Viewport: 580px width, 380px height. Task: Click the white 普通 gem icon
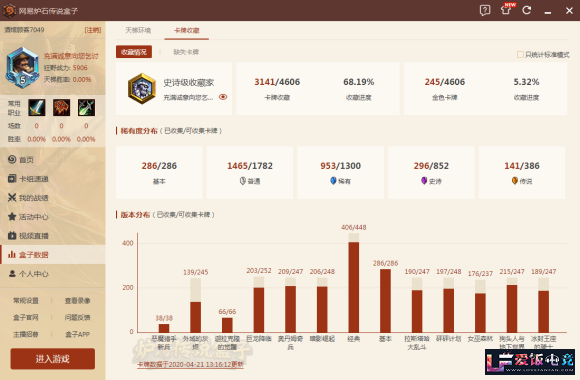coord(243,181)
